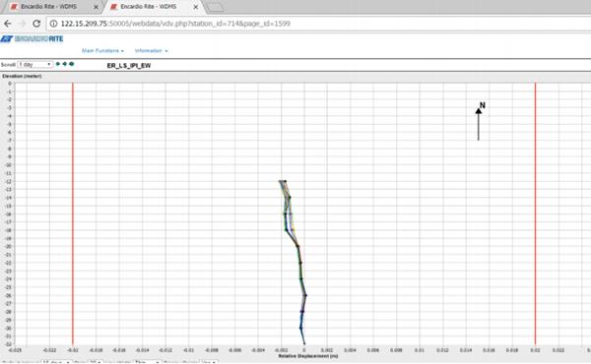Click the URL address field
Viewport: 591px width, 364px height.
pyautogui.click(x=316, y=24)
